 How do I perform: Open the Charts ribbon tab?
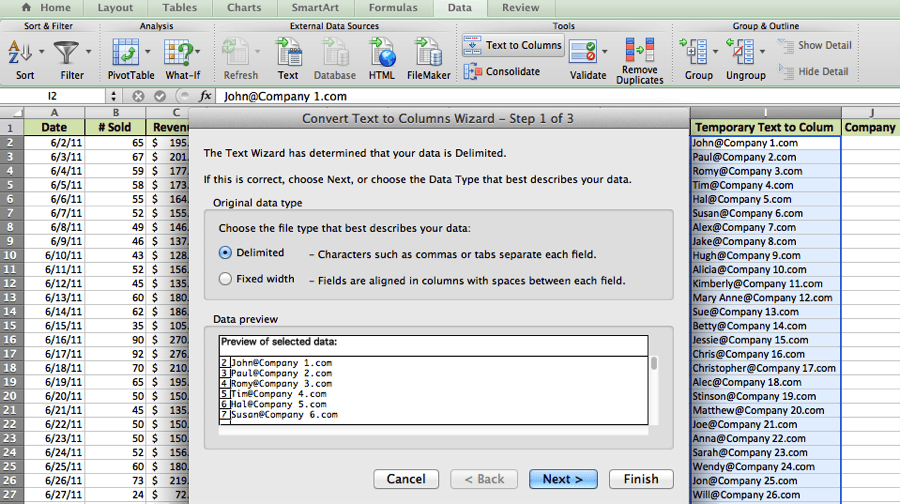click(243, 8)
